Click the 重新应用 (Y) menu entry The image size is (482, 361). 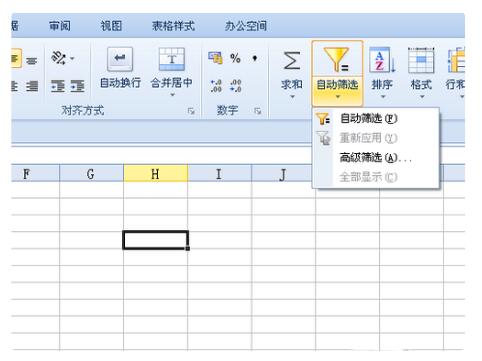click(x=376, y=138)
